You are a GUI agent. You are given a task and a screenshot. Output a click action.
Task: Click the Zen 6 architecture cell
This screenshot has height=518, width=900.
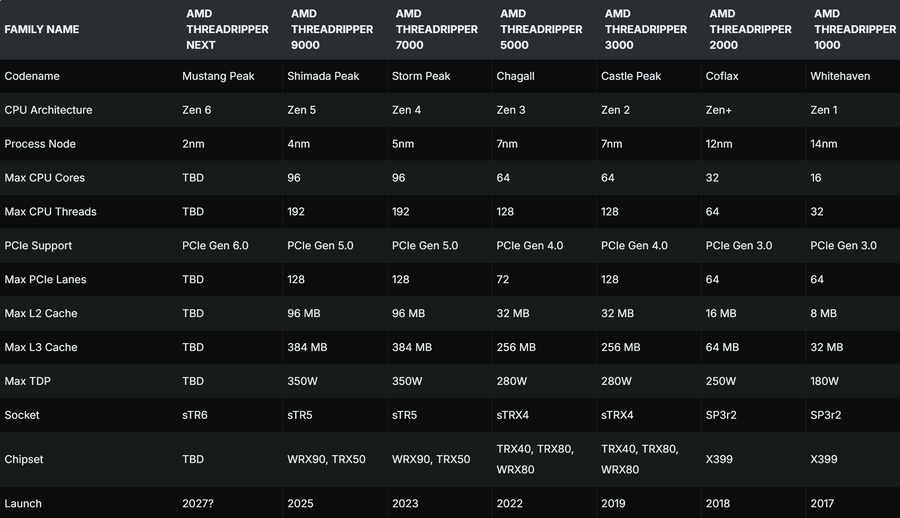click(x=196, y=110)
